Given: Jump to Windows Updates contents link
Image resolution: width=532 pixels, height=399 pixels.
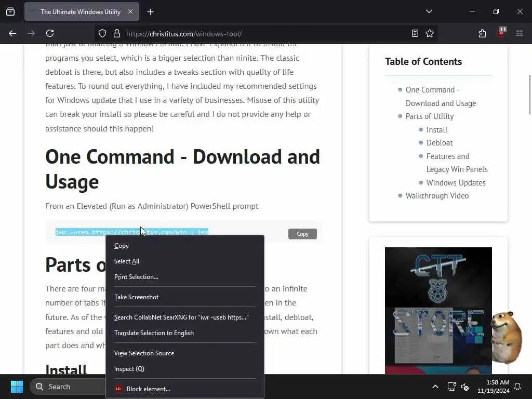Looking at the screenshot, I should (x=456, y=182).
